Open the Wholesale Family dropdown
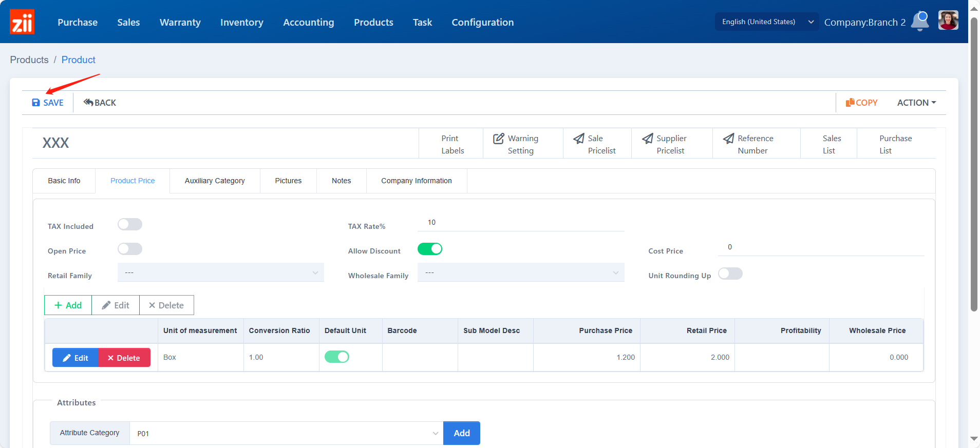 (x=521, y=272)
